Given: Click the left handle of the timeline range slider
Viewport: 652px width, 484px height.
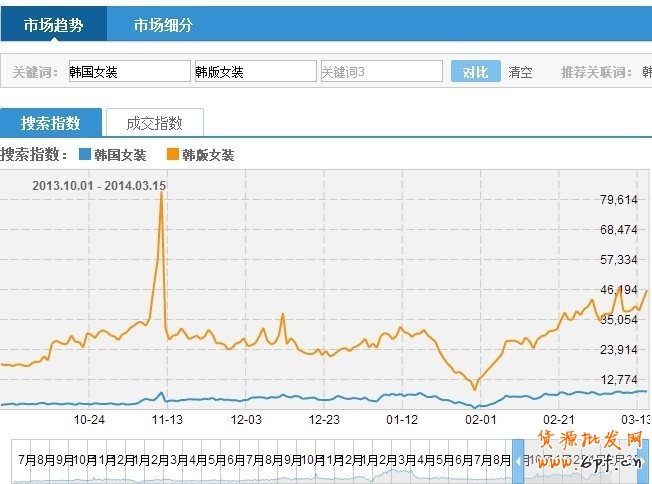Looking at the screenshot, I should tap(518, 460).
